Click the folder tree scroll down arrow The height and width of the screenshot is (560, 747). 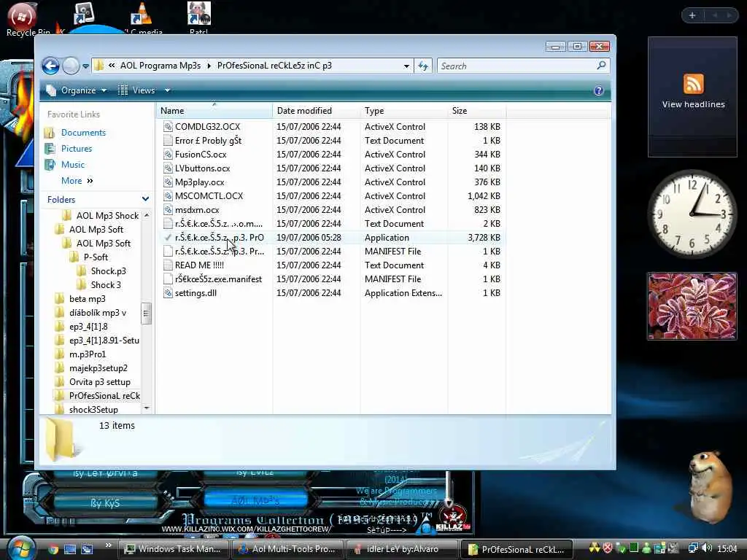click(146, 408)
